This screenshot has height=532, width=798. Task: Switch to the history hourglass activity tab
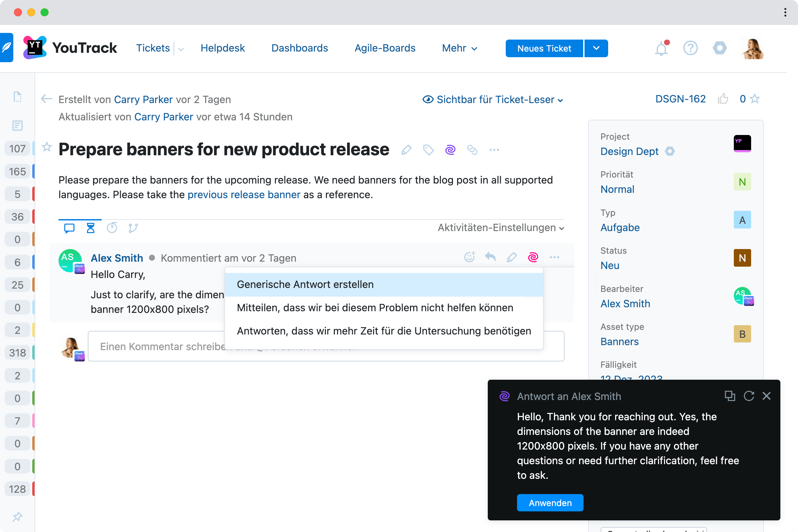90,228
